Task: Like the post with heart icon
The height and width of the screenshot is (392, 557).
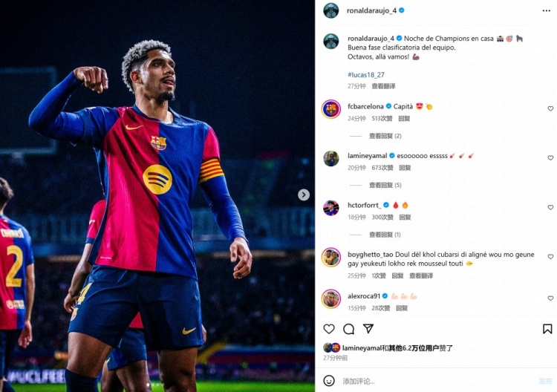Action: click(329, 329)
